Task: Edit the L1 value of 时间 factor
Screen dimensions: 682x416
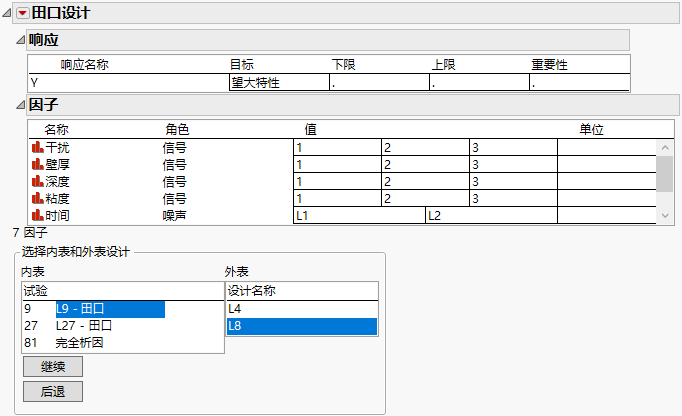Action: [x=359, y=215]
